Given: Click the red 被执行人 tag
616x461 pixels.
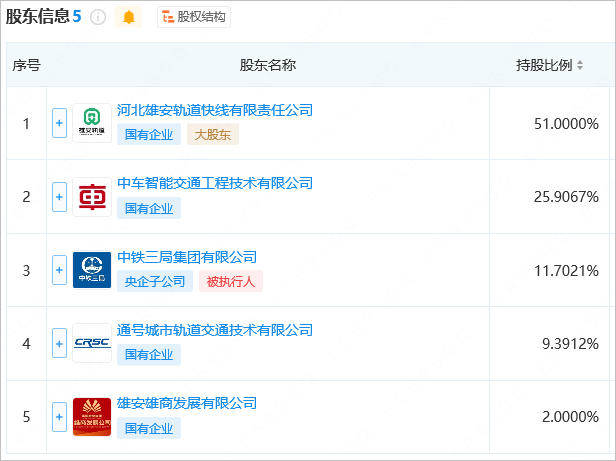Looking at the screenshot, I should point(231,281).
